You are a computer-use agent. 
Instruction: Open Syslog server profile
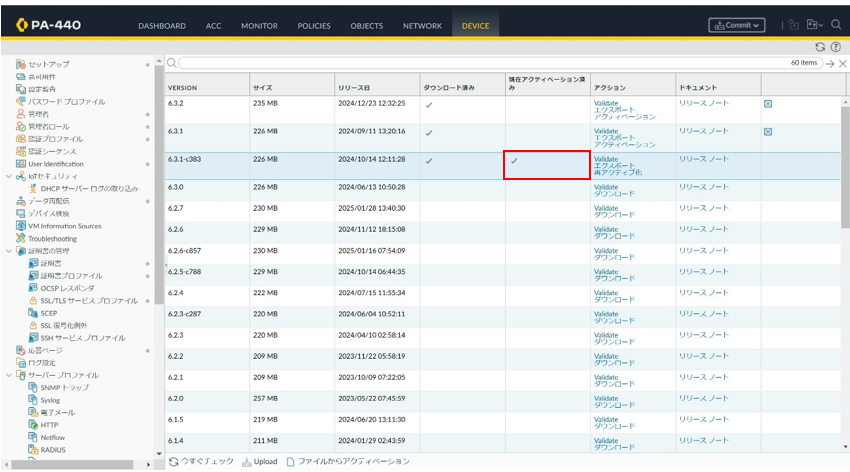tap(50, 400)
